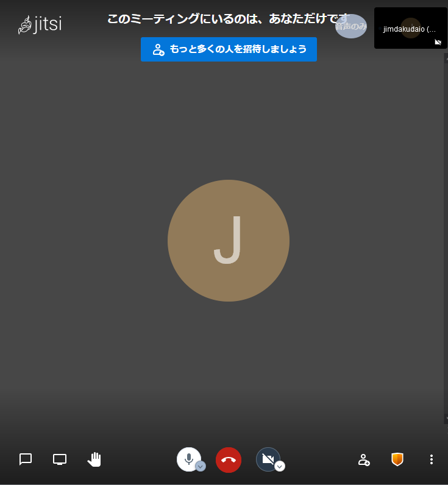Turn on the camera

[267, 459]
